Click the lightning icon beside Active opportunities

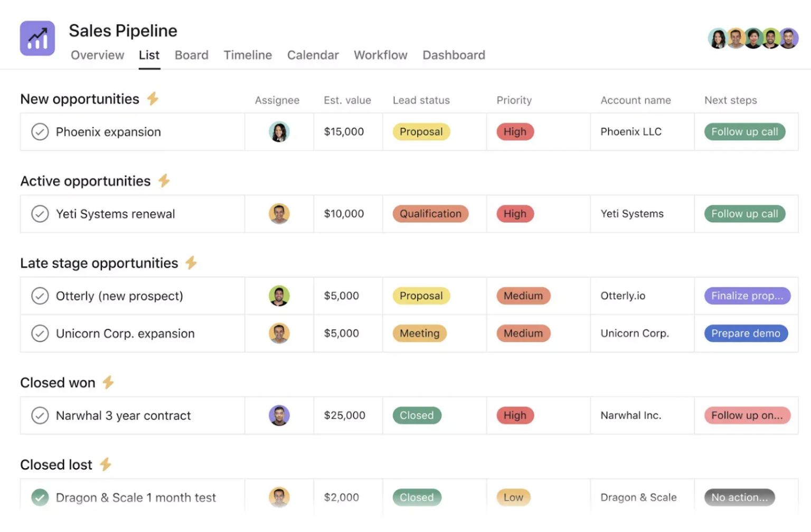point(164,180)
